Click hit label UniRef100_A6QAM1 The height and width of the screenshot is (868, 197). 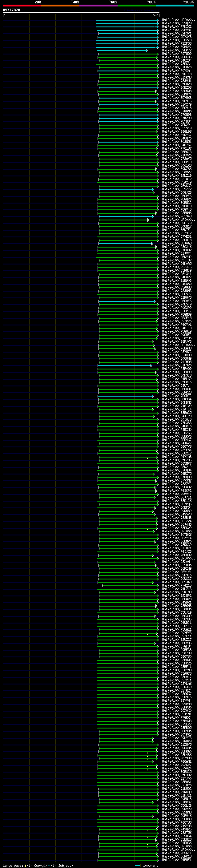click(177, 761)
